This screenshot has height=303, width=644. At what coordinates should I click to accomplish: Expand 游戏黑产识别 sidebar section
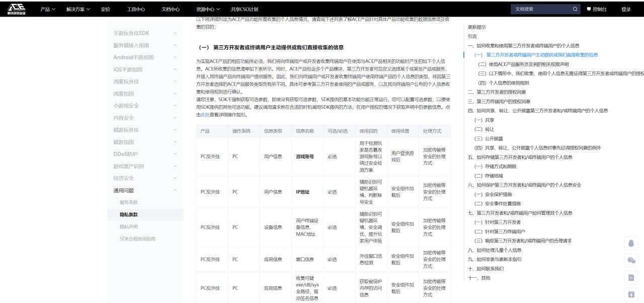[145, 166]
